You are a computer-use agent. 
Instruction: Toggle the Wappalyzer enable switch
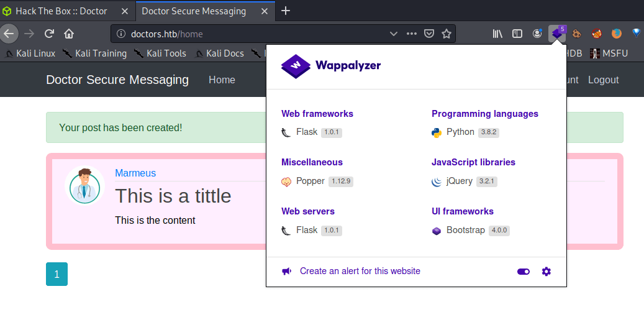[x=524, y=272]
